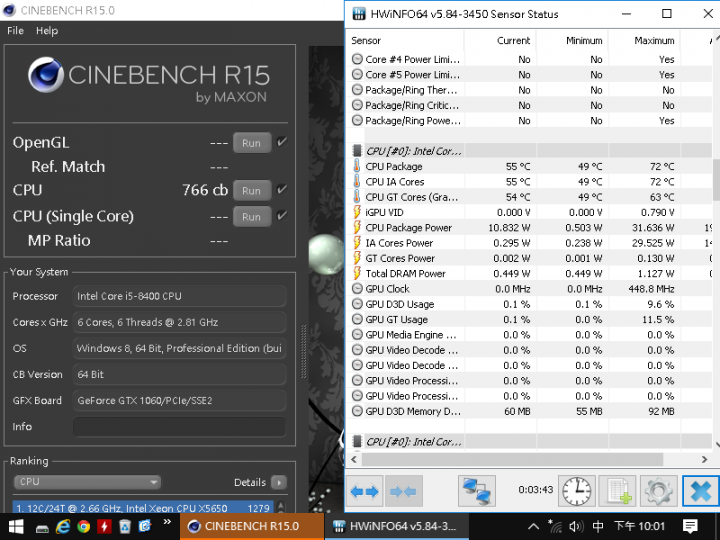
Task: Click the Minimum column header
Action: click(x=572, y=40)
